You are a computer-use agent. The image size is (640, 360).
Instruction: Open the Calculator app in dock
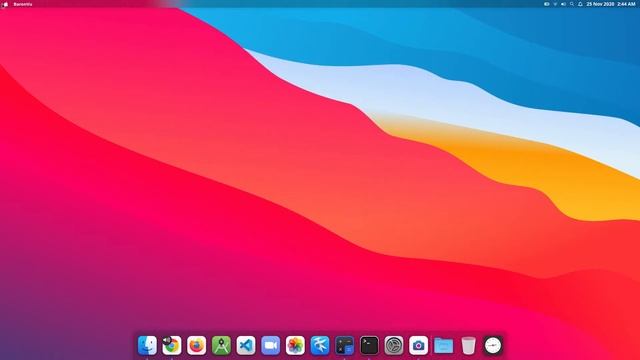point(345,346)
